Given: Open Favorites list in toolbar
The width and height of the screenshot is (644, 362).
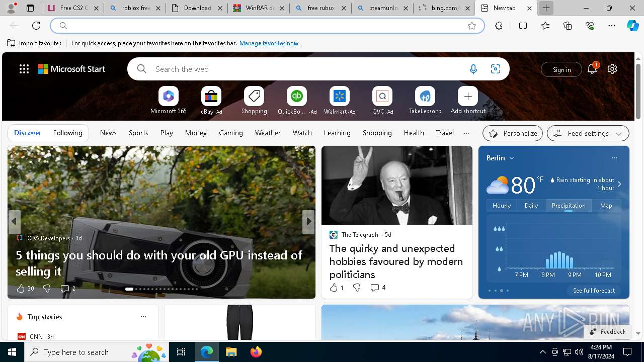Looking at the screenshot, I should 545,26.
